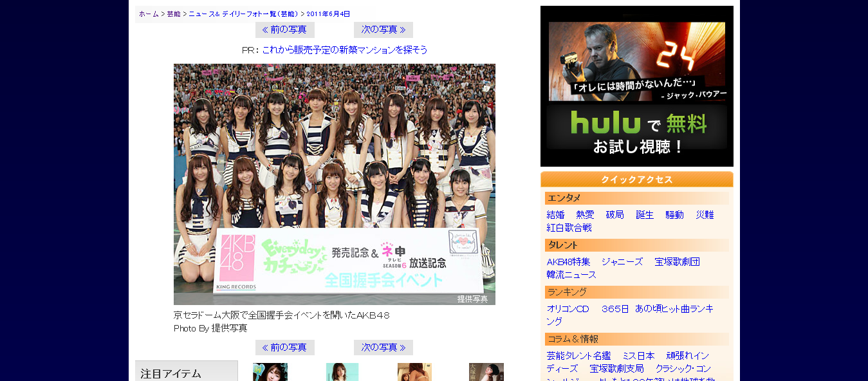Open the 熱愛 quick access link
This screenshot has width=868, height=381.
(586, 215)
